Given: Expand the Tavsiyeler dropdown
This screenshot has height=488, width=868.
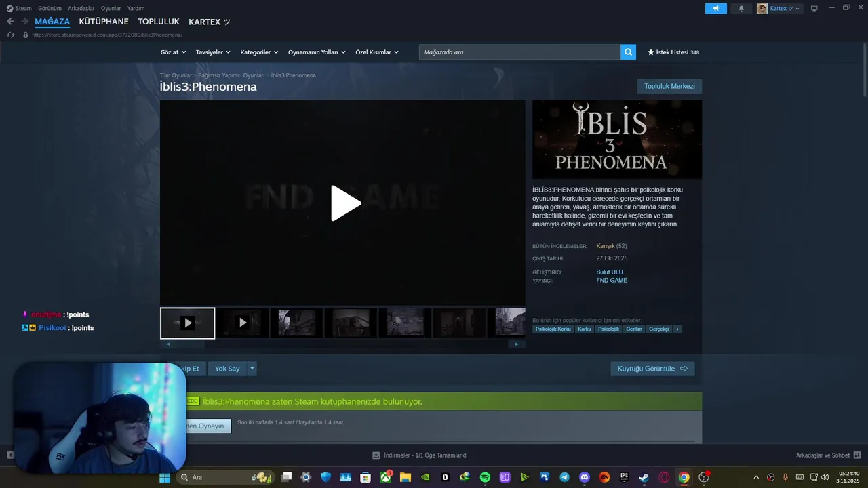Looking at the screenshot, I should tap(213, 52).
